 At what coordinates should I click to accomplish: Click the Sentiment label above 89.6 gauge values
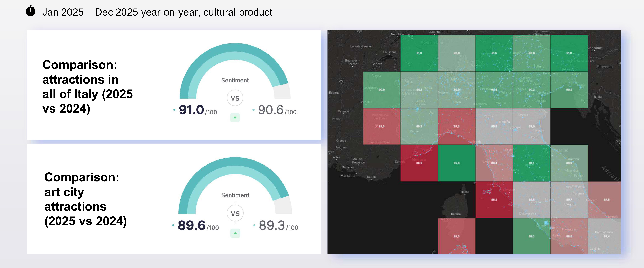pyautogui.click(x=235, y=195)
